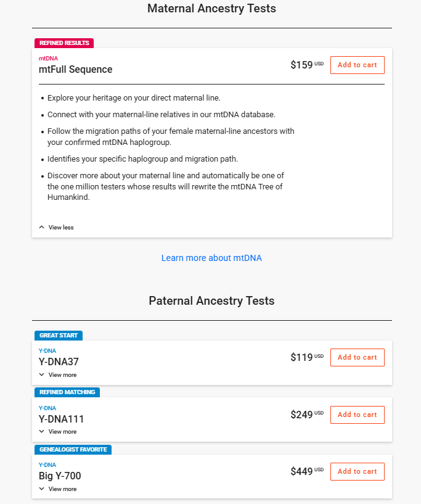The height and width of the screenshot is (504, 421).
Task: Select the mtFull Sequence product title
Action: [x=75, y=69]
